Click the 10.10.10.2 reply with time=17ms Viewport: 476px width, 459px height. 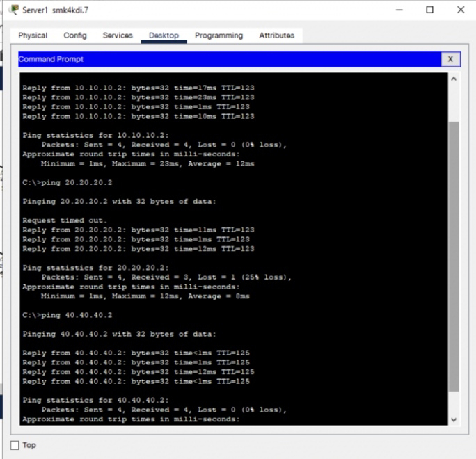click(138, 88)
